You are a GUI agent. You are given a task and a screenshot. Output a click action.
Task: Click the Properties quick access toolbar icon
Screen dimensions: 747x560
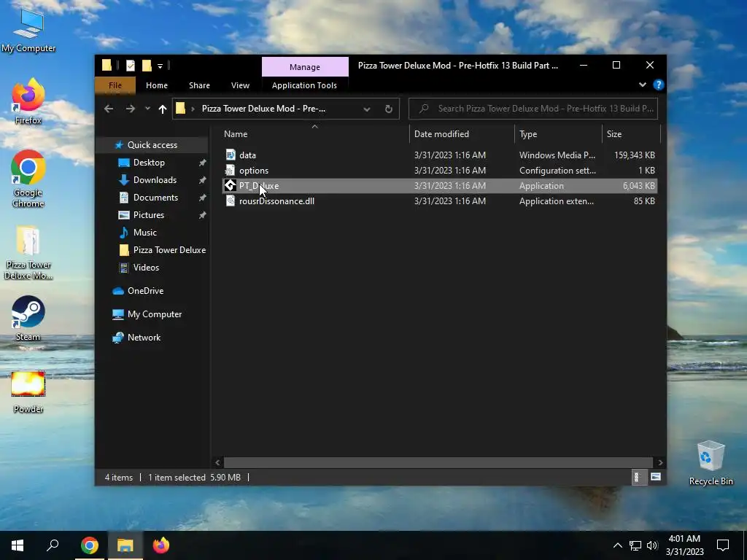(130, 66)
